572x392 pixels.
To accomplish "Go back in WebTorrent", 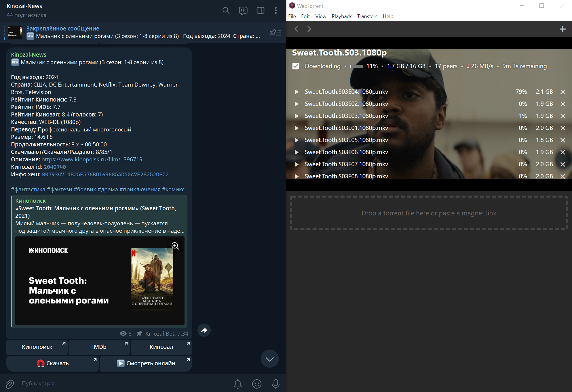I will tap(297, 29).
